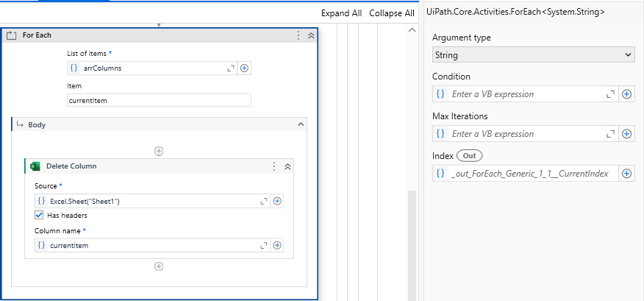The width and height of the screenshot is (644, 301).
Task: Click Expand All
Action: click(x=342, y=13)
